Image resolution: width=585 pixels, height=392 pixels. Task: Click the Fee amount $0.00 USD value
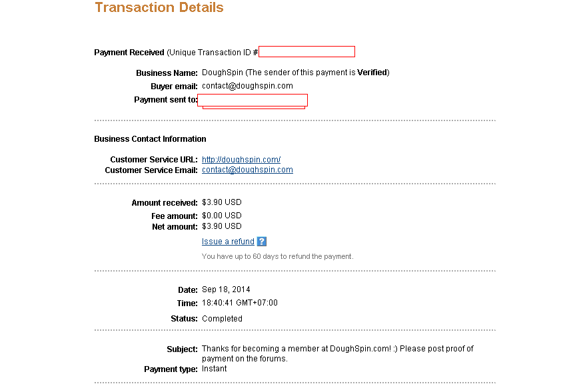pos(222,216)
